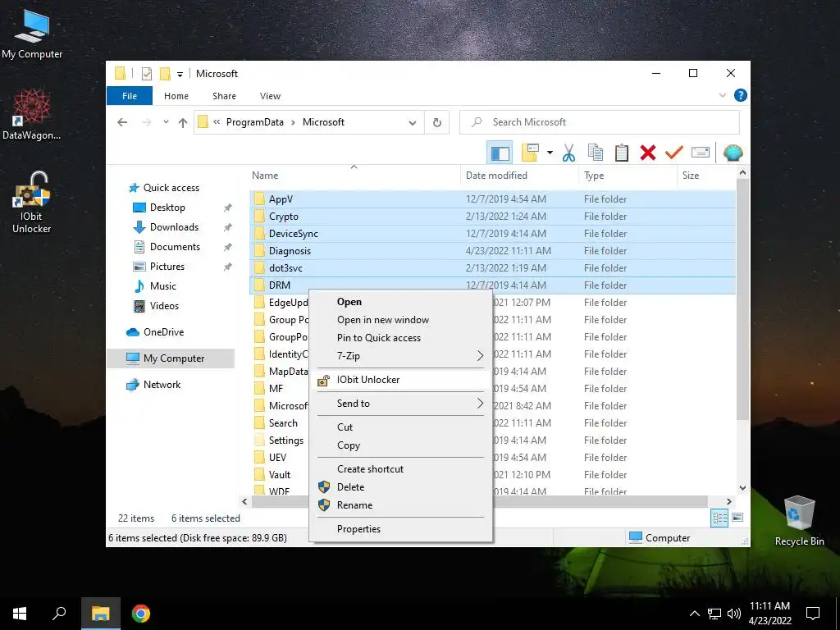The height and width of the screenshot is (630, 840).
Task: Click the vertical scrollbar in file list
Action: (742, 300)
